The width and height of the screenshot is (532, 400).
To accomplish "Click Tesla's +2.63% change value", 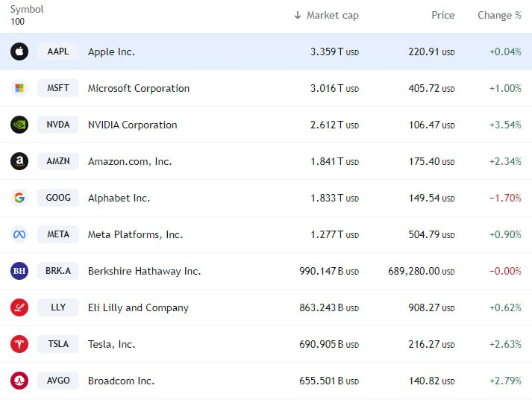I will click(x=505, y=344).
